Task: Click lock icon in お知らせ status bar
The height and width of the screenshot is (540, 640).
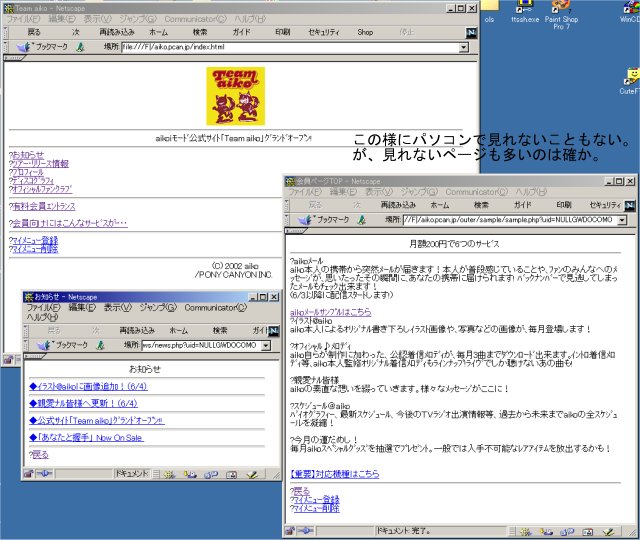Action: (28, 474)
